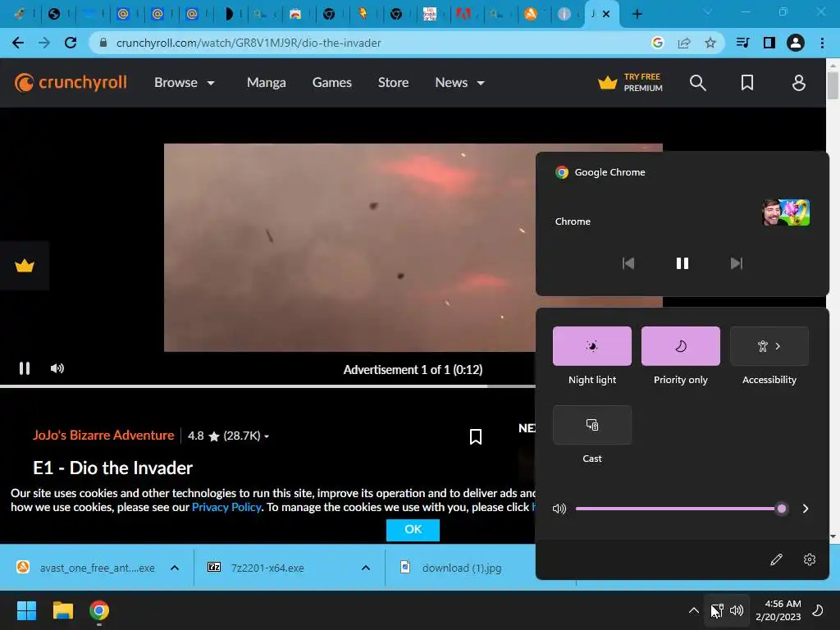Add episode to watchlist bookmark
The width and height of the screenshot is (840, 630).
click(x=475, y=436)
